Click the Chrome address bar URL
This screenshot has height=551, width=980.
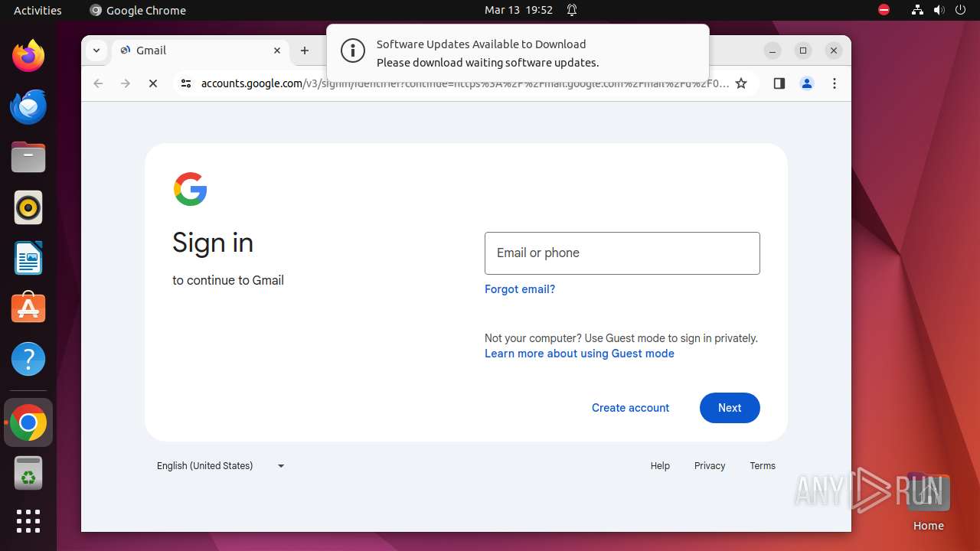tap(465, 83)
